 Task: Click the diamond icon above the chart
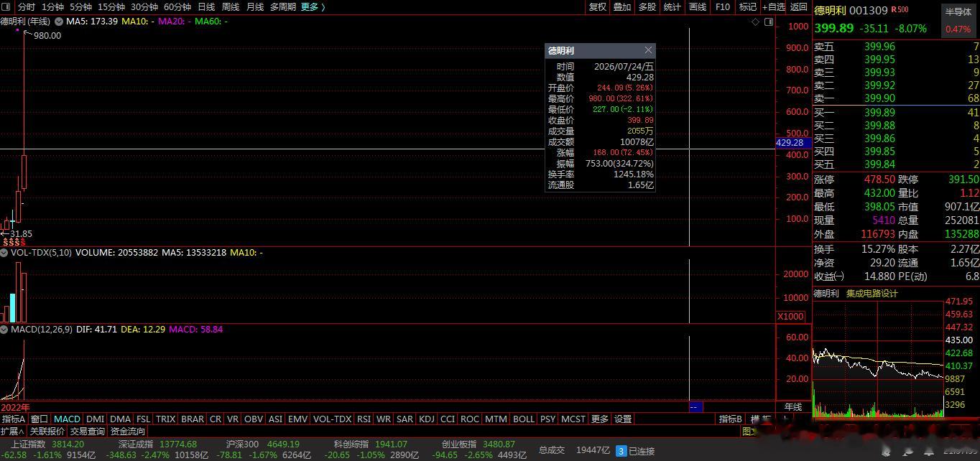click(x=755, y=22)
